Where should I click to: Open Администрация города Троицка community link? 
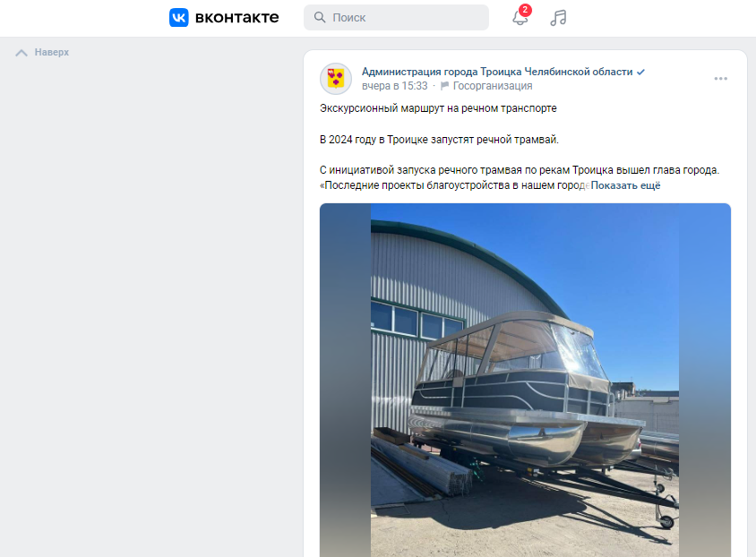click(497, 72)
